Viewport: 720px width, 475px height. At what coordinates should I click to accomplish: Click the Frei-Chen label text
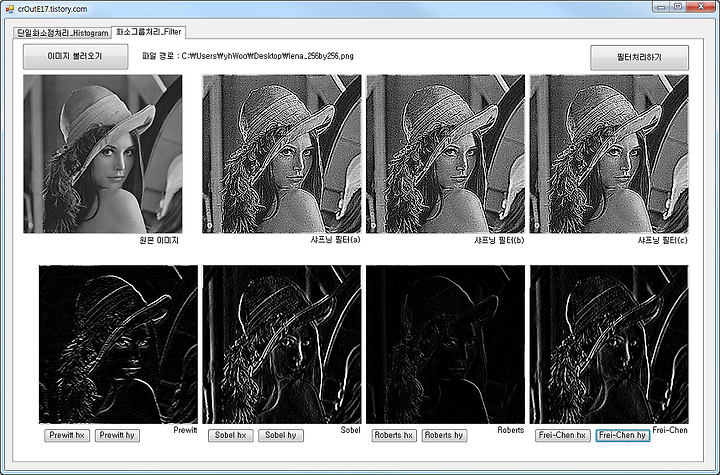coord(670,430)
